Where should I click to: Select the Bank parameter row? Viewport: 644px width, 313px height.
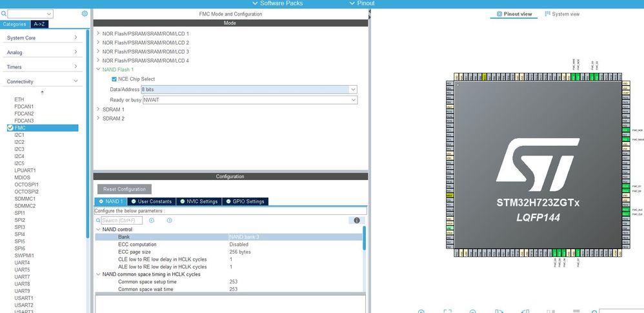[229, 237]
